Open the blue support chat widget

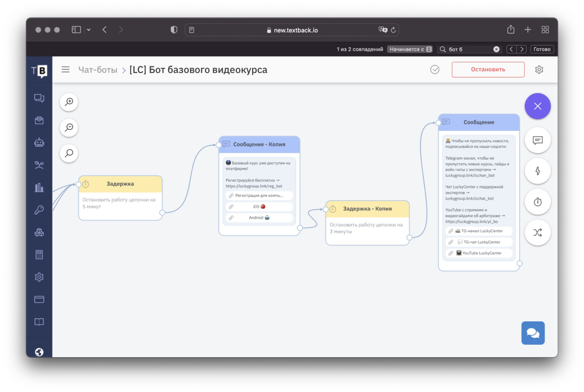(x=533, y=333)
